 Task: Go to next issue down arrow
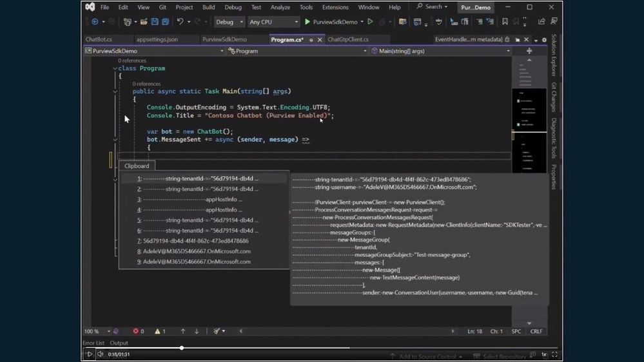point(197,331)
